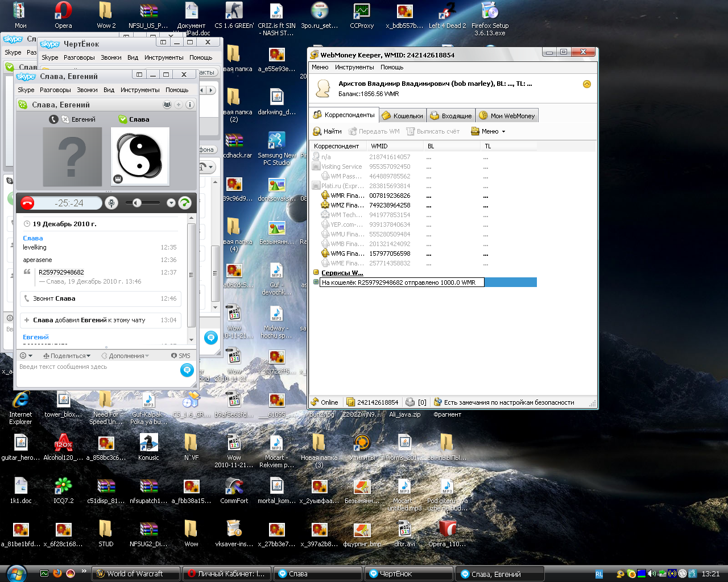Open the CCProxy desktop icon
This screenshot has width=728, height=582.
coord(362,15)
